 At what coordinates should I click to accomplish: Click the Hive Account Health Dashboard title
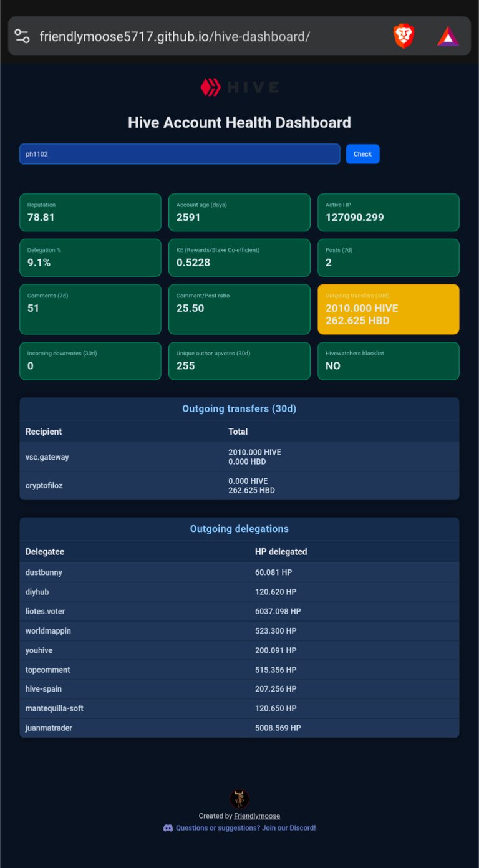tap(239, 122)
